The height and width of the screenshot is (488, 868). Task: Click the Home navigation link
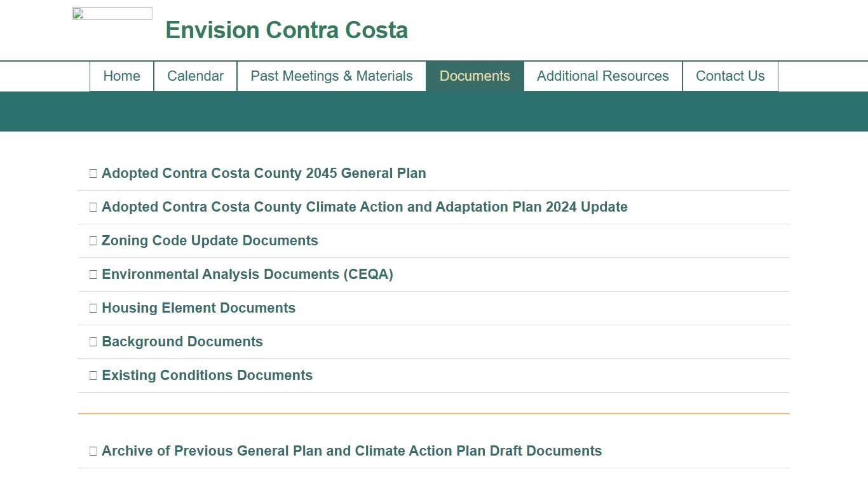point(121,76)
